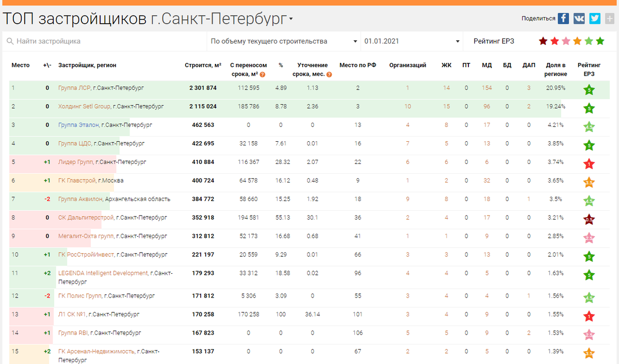Open Группа Эталон developer page
The height and width of the screenshot is (364, 619).
[78, 125]
